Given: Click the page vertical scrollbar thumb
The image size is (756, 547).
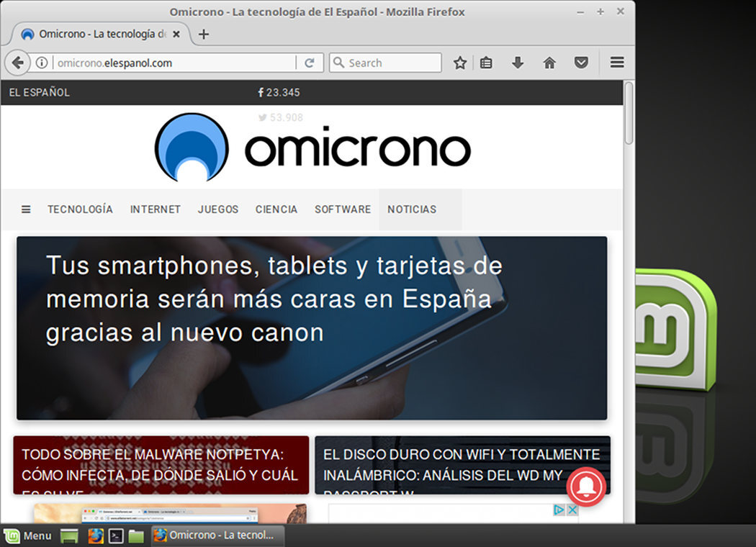Looking at the screenshot, I should pos(629,114).
